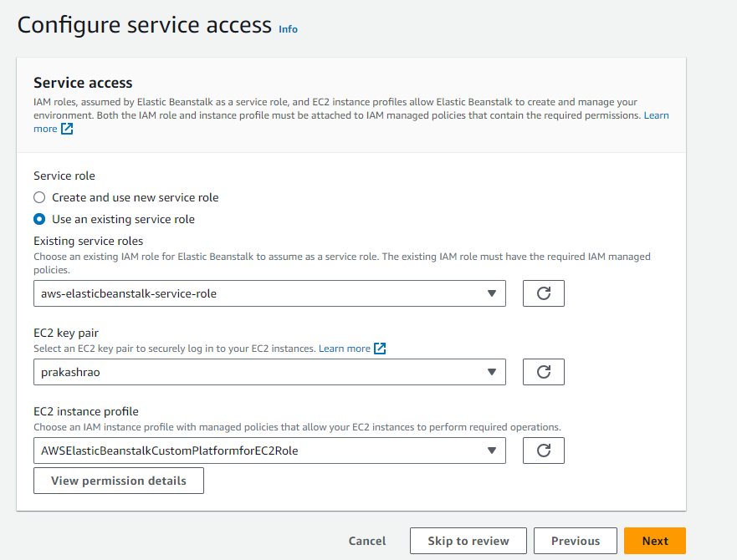The image size is (737, 560).
Task: Click the external link icon beside the EC2 key pair 'Learn more'
Action: click(380, 349)
